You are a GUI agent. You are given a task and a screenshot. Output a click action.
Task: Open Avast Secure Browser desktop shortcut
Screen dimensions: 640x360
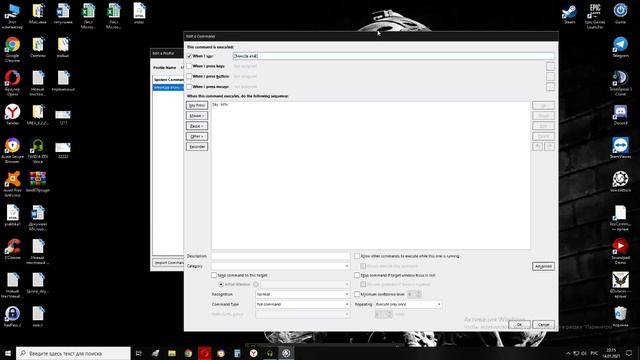click(12, 150)
